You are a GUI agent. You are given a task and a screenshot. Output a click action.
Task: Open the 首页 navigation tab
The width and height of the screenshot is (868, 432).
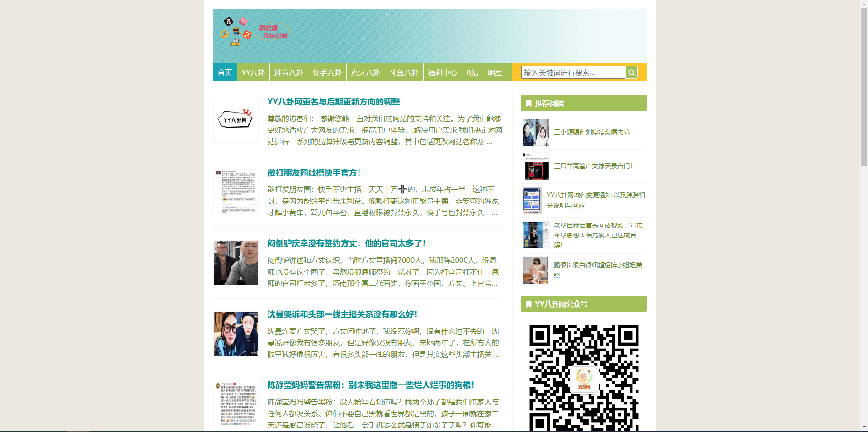coord(225,72)
